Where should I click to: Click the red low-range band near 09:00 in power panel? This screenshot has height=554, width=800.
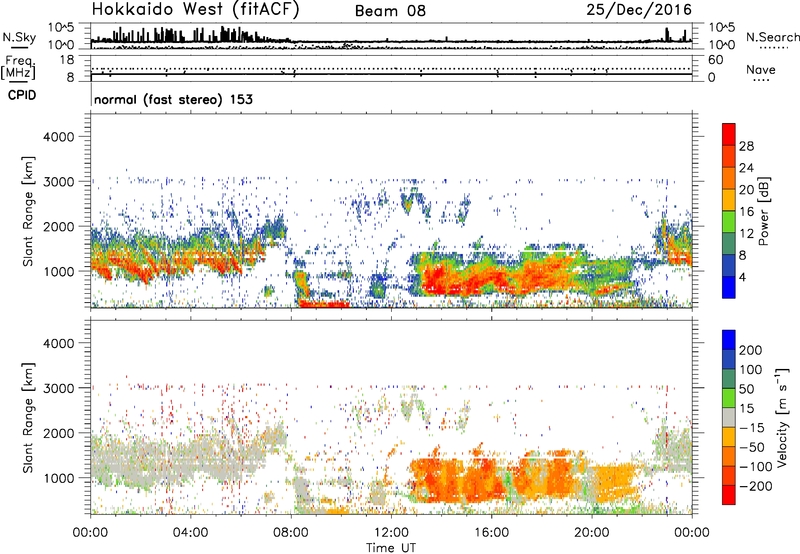pyautogui.click(x=324, y=304)
